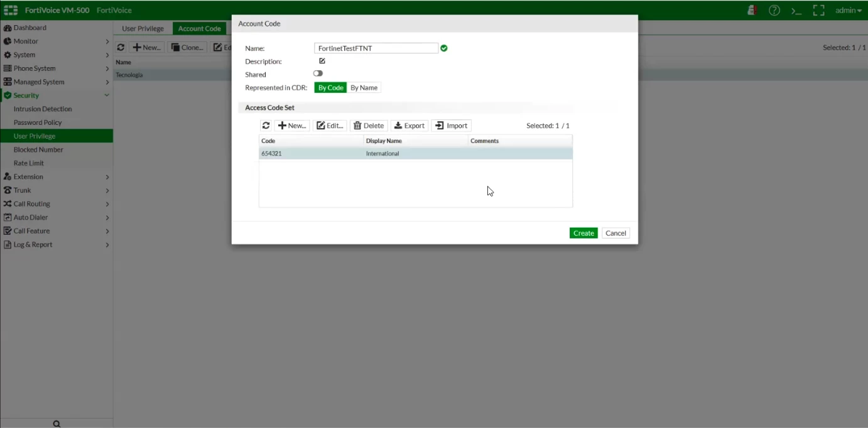Click the Name input field
The width and height of the screenshot is (868, 428).
pyautogui.click(x=376, y=48)
